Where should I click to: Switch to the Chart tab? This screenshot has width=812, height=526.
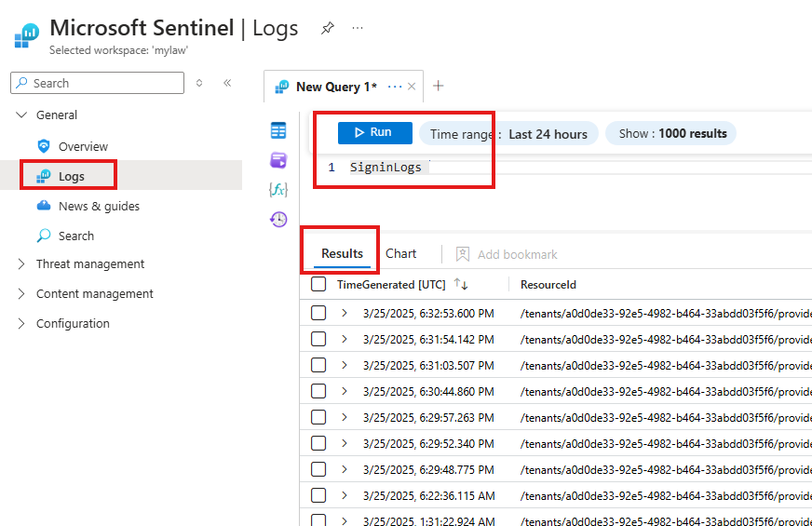tap(400, 253)
